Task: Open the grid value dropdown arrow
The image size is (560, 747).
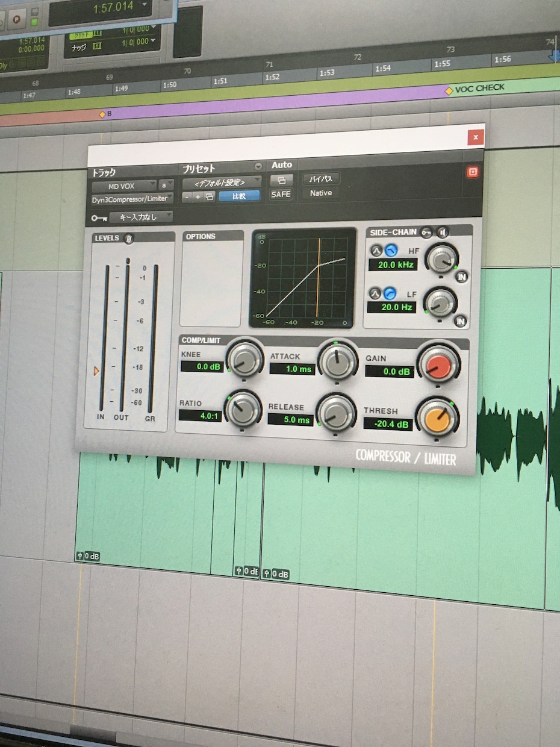Action: point(153,27)
